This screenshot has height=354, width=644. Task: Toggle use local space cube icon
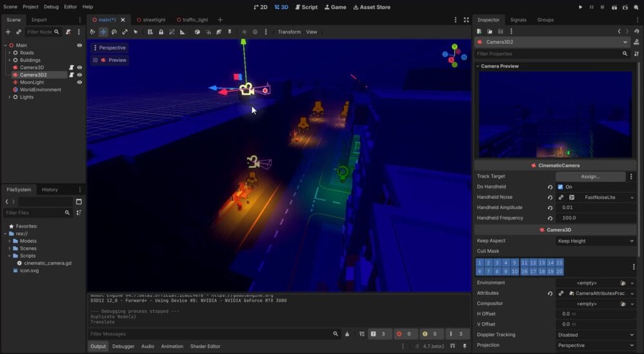click(197, 32)
